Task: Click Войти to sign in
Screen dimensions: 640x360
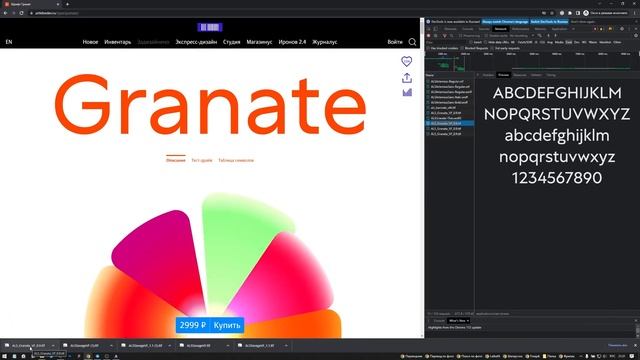Action: coord(395,42)
